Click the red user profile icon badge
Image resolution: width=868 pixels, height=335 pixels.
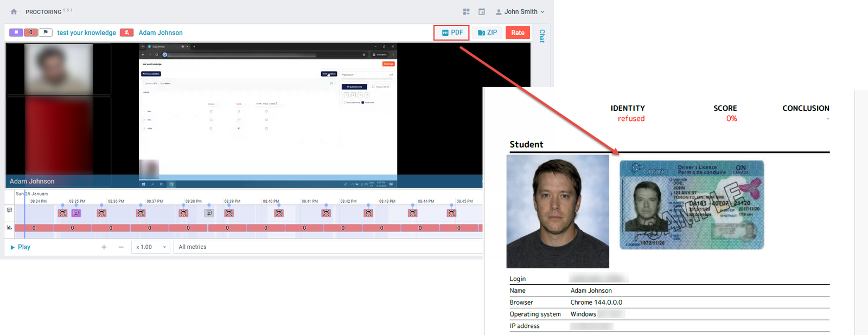pyautogui.click(x=126, y=33)
